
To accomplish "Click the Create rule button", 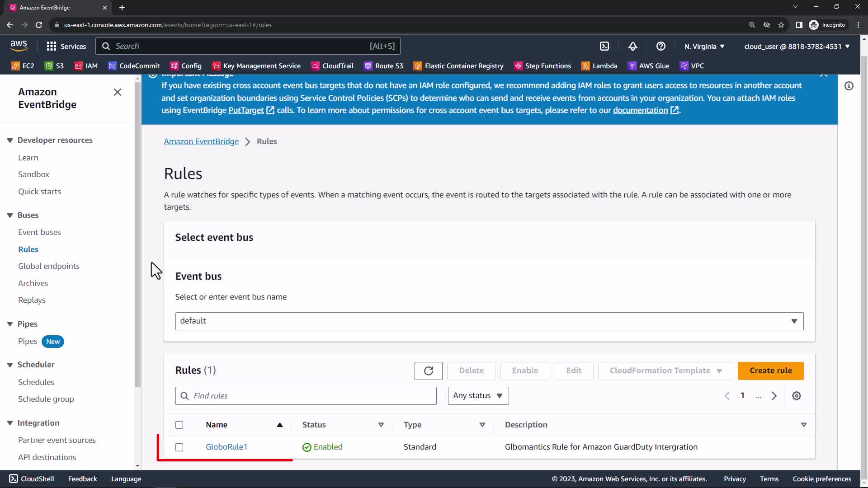I will pyautogui.click(x=770, y=371).
